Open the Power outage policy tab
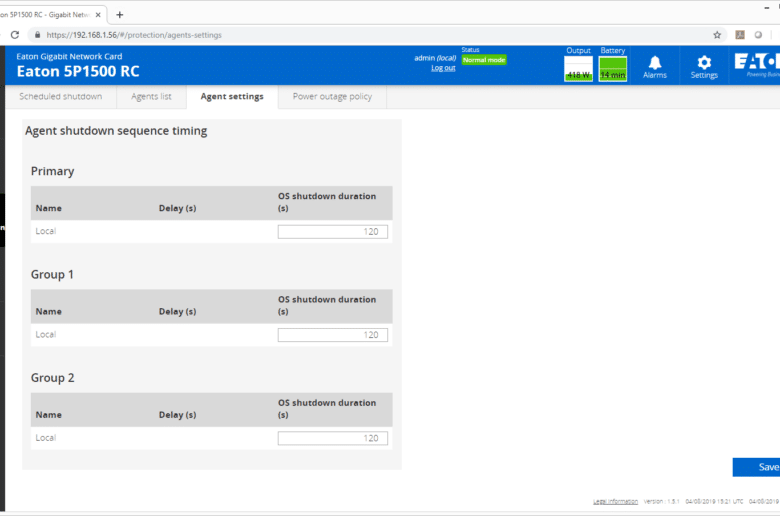 [332, 97]
